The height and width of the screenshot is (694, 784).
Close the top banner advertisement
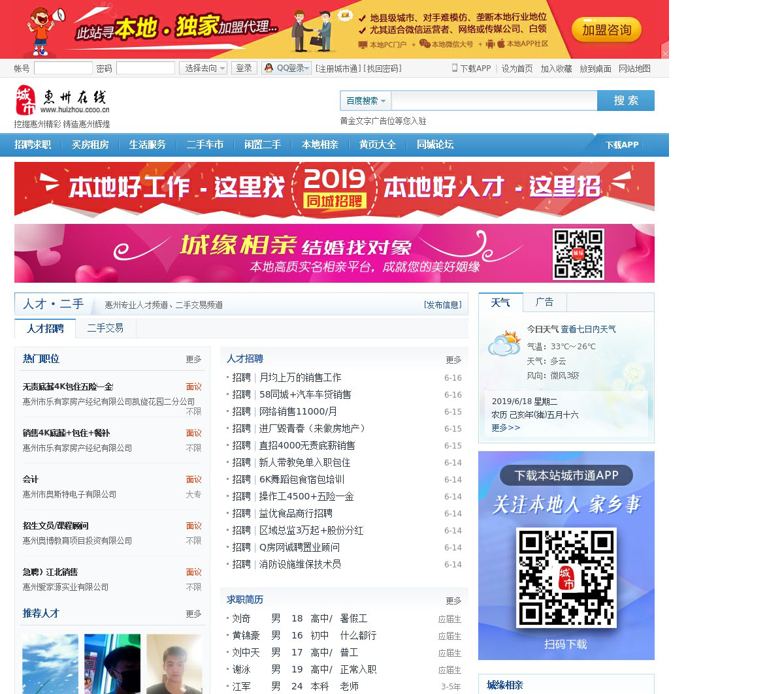[664, 54]
